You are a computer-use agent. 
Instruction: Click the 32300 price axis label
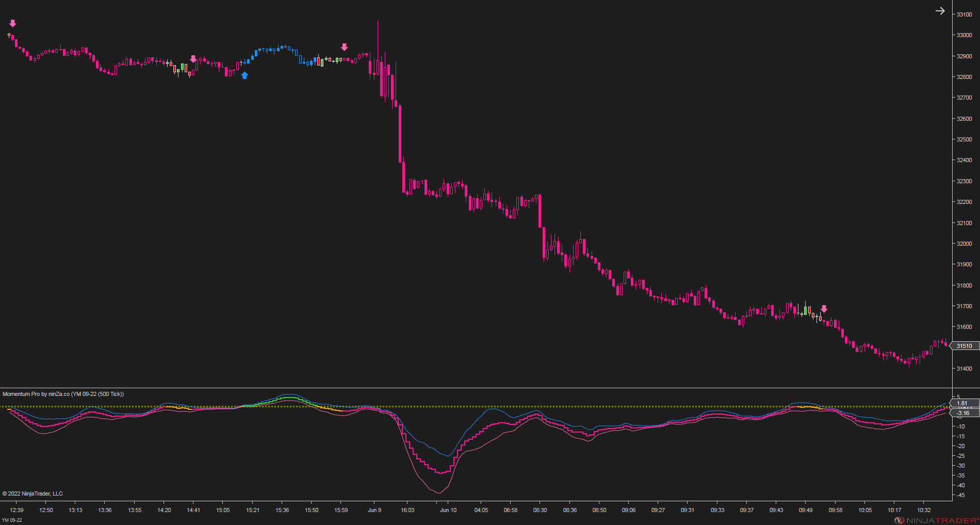click(x=964, y=181)
